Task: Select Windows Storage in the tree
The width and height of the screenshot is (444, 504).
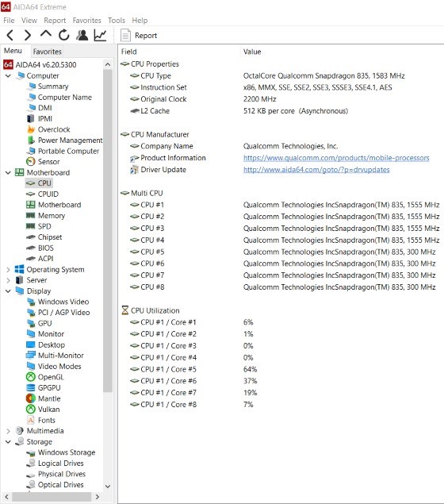Action: pos(67,452)
